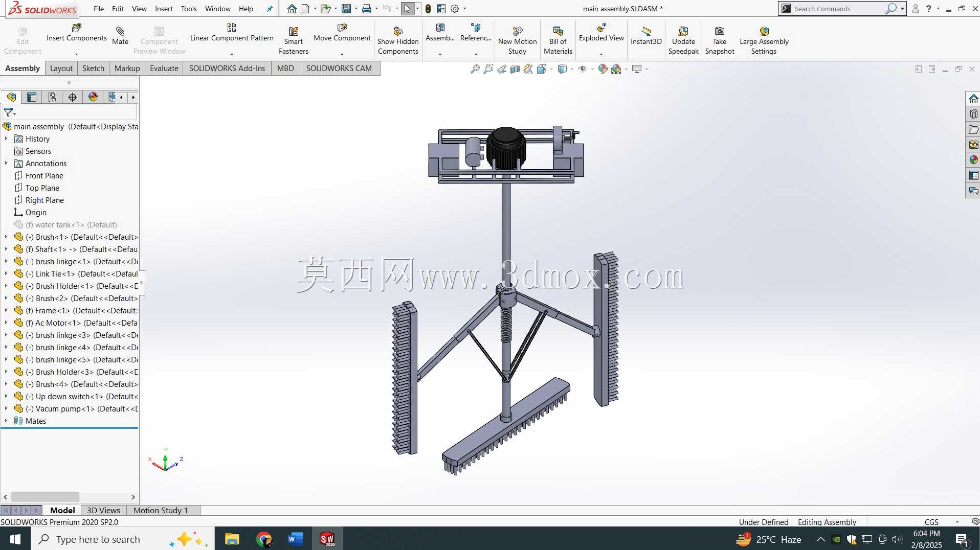Click the feature tree horizontal scrollbar
The width and height of the screenshot is (980, 550).
click(x=45, y=497)
